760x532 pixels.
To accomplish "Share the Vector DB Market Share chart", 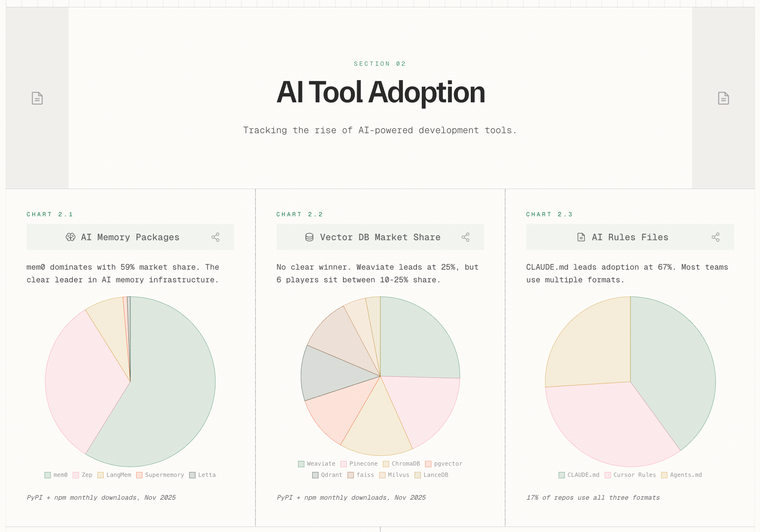I will click(x=466, y=237).
